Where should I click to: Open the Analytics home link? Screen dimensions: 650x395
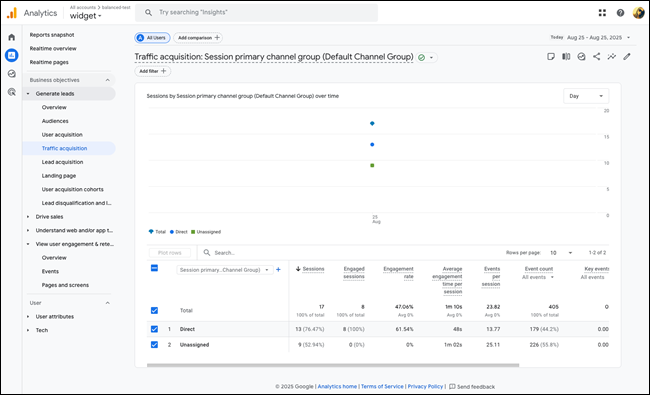click(x=337, y=387)
